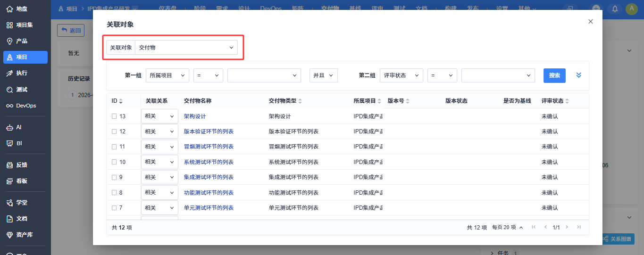Click the 返回 button behind the dialog
644x255 pixels.
(71, 30)
